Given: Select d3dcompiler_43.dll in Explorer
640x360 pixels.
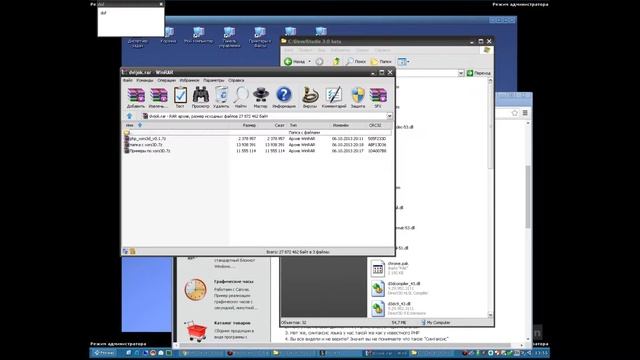Looking at the screenshot, I should (399, 289).
